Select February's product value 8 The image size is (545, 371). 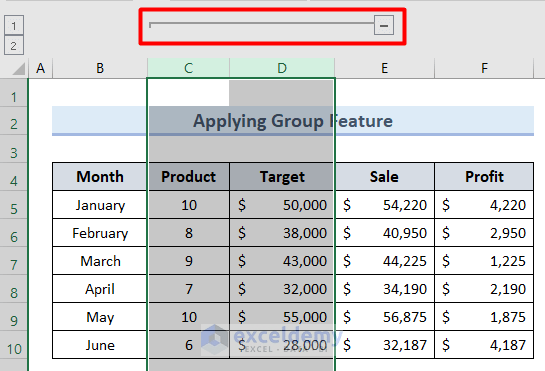(188, 233)
